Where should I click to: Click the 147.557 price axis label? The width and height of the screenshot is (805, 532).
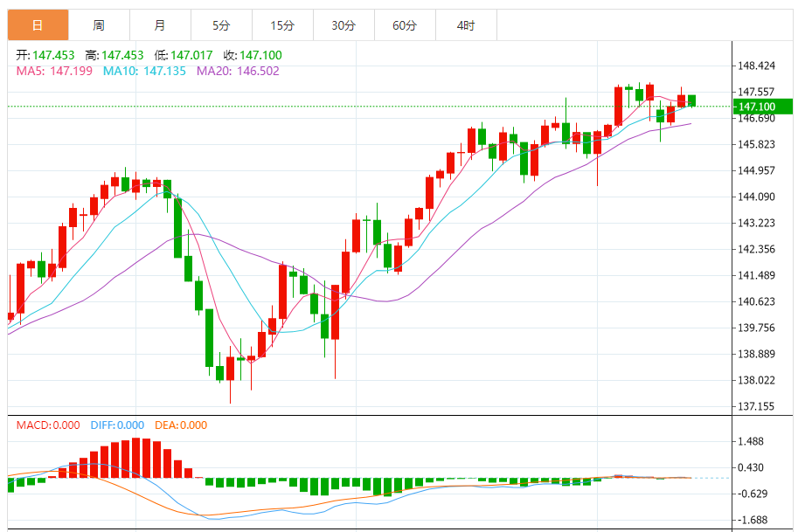coord(756,92)
